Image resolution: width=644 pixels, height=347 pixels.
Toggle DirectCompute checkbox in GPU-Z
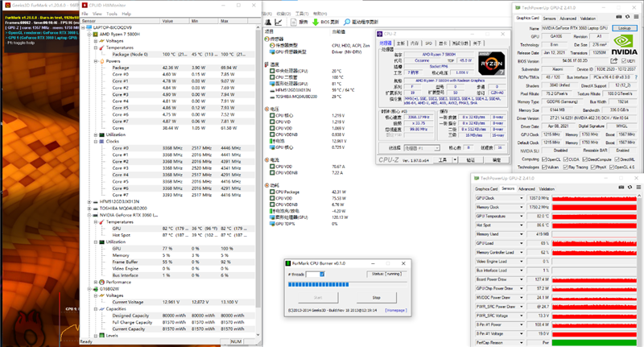(585, 159)
